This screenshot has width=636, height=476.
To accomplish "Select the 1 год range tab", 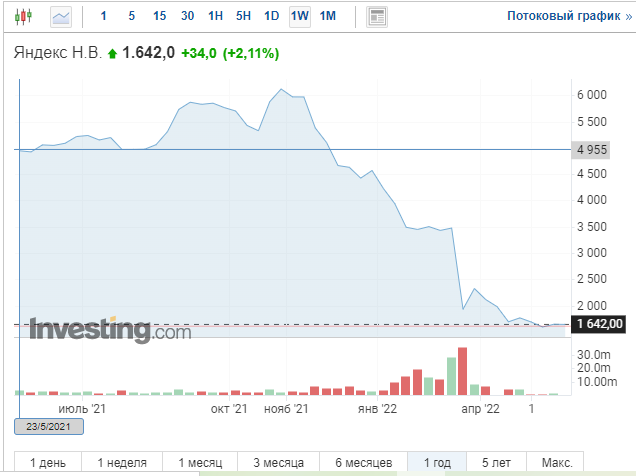I will click(x=437, y=463).
